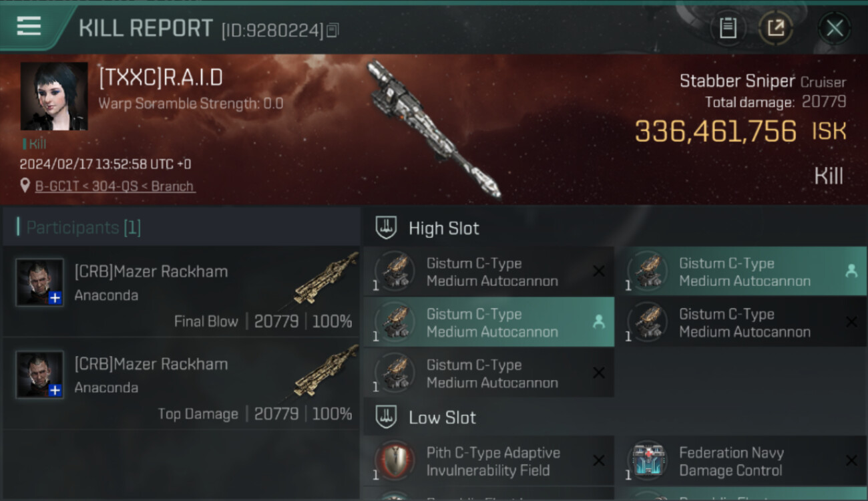The height and width of the screenshot is (501, 868).
Task: Click the highlighted autocannon in the right column
Action: [741, 272]
